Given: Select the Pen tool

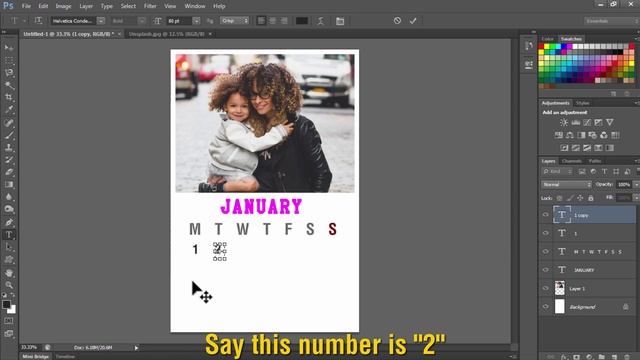Looking at the screenshot, I should click(x=9, y=222).
